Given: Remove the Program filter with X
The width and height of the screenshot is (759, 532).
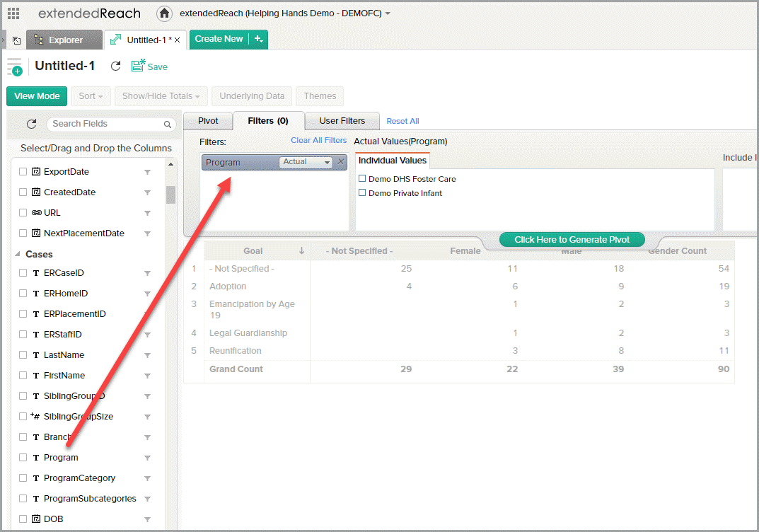Looking at the screenshot, I should click(341, 162).
